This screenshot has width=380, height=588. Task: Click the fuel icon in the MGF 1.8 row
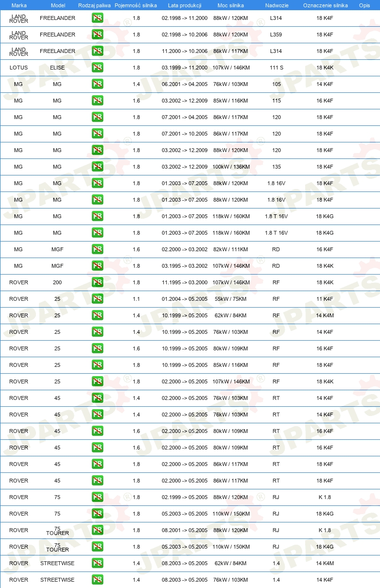tap(97, 266)
